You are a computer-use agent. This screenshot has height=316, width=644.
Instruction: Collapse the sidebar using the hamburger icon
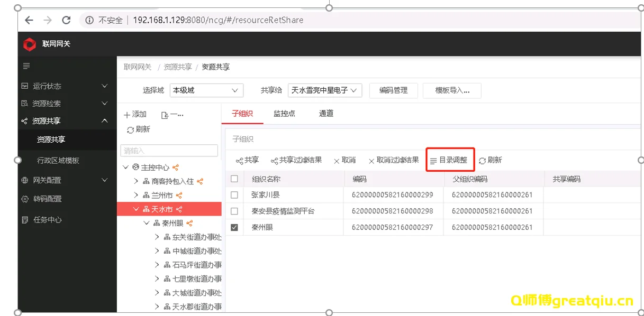25,66
